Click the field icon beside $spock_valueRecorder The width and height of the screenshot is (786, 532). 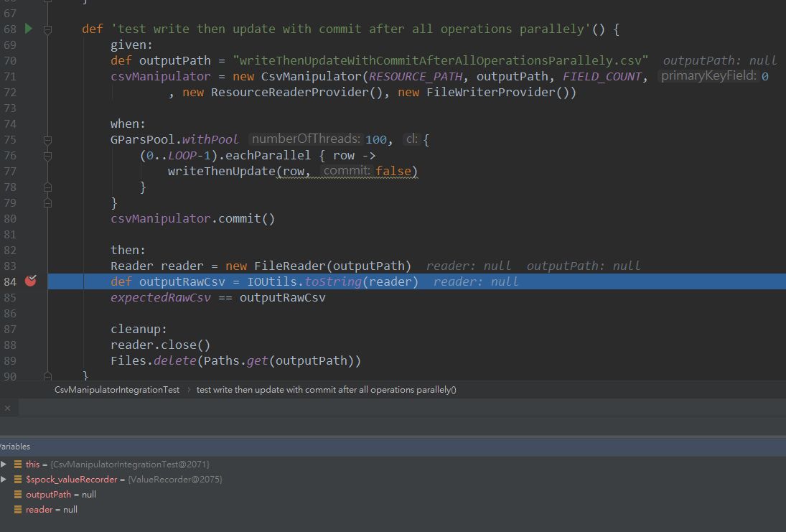pyautogui.click(x=18, y=480)
